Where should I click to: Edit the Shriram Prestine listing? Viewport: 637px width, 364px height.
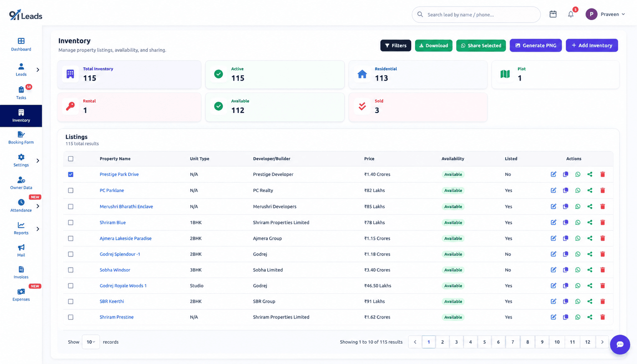[x=553, y=317]
